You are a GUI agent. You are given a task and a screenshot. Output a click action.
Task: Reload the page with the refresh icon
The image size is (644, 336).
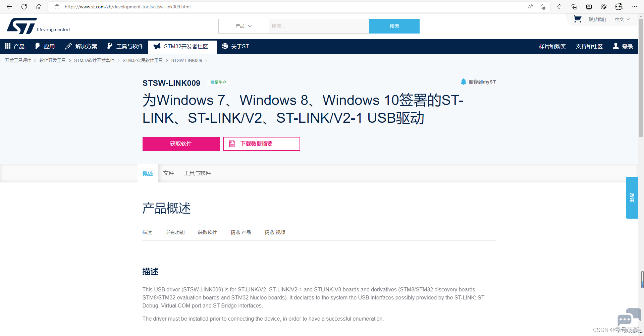[24, 7]
